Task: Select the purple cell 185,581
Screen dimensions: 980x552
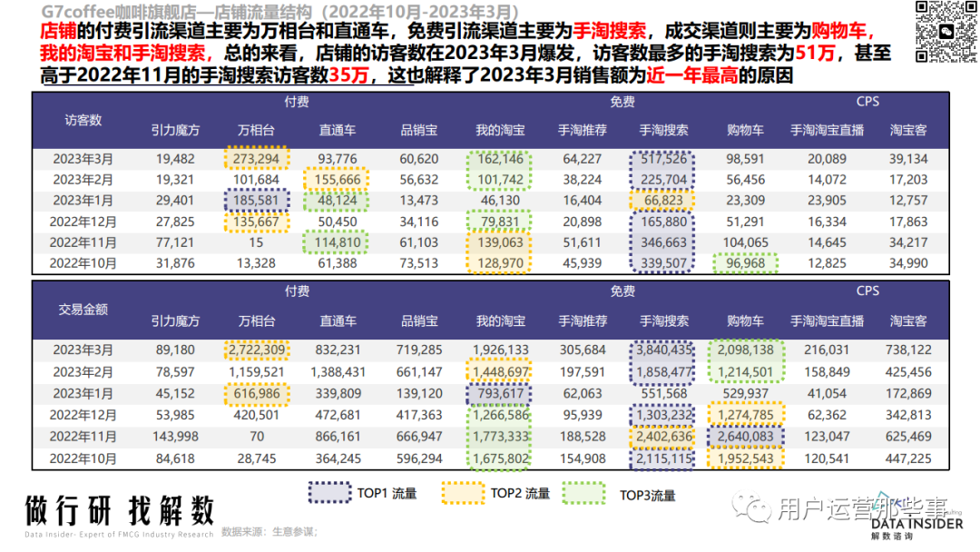Action: click(x=256, y=201)
